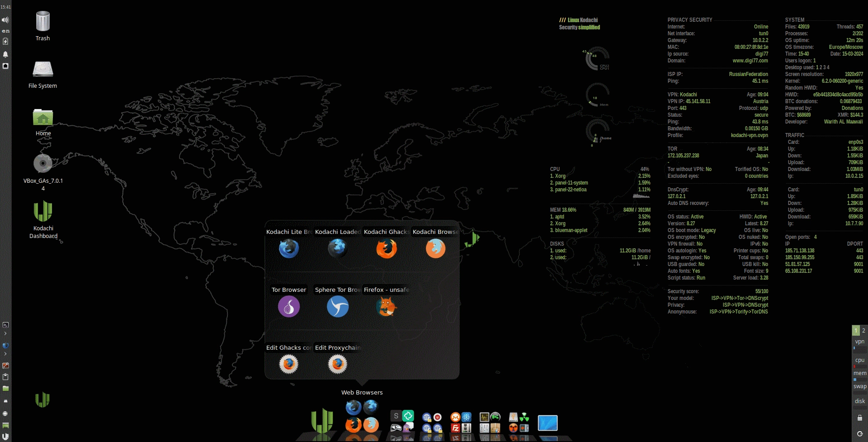Open the battery power indicator
Viewport: 868px width, 442px height.
pos(5,41)
